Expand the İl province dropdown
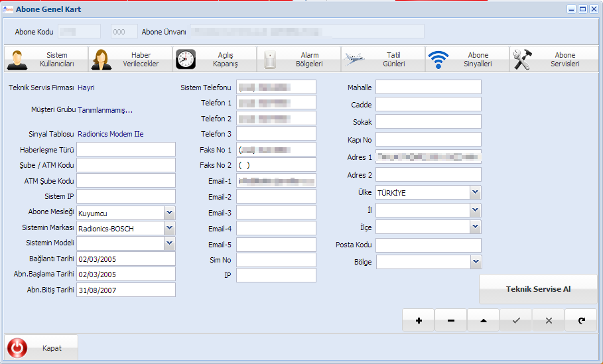The image size is (603, 364). pos(476,210)
